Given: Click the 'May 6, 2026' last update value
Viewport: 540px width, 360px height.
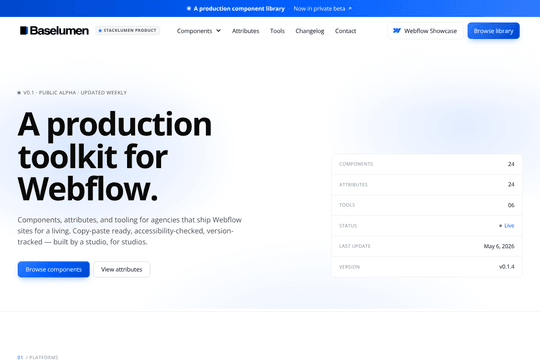Looking at the screenshot, I should pyautogui.click(x=499, y=246).
